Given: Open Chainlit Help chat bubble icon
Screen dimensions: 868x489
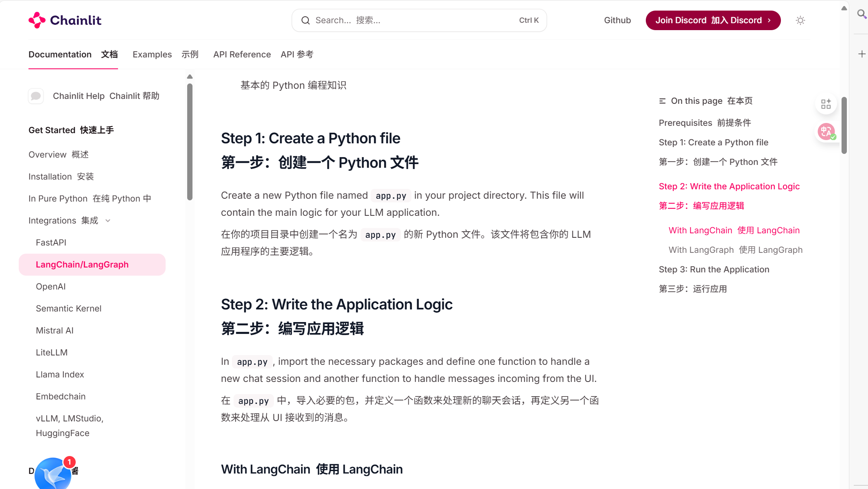Looking at the screenshot, I should (36, 96).
